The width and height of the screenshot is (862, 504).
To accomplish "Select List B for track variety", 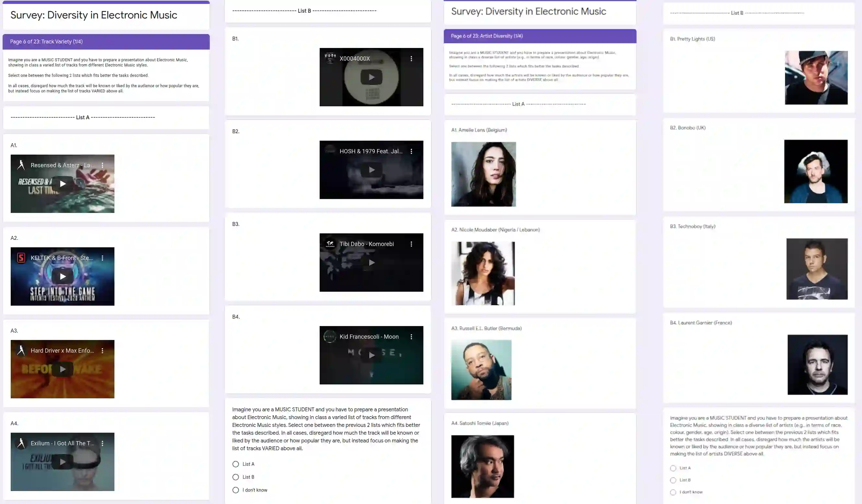I will tap(236, 477).
